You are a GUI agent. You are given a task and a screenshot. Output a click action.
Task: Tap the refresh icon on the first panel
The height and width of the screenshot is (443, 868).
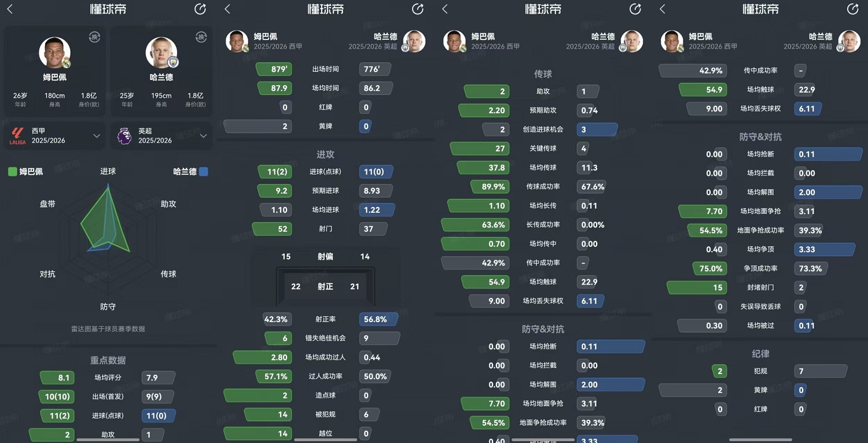tap(200, 9)
